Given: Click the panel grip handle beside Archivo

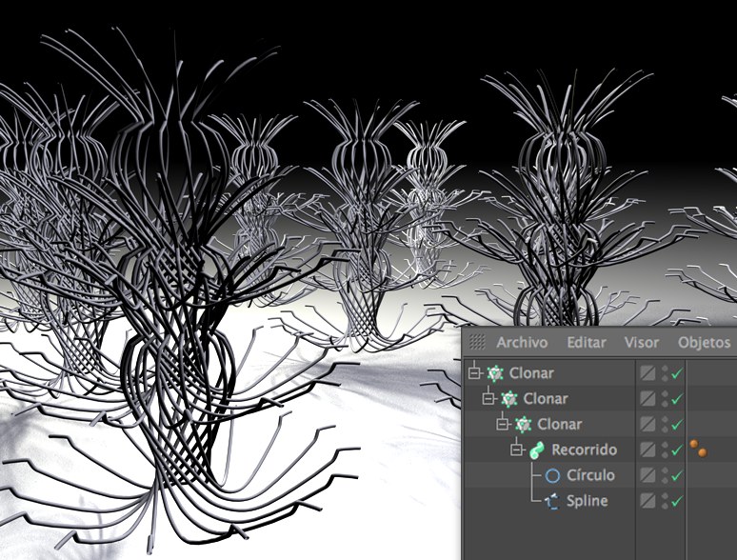Looking at the screenshot, I should click(x=478, y=342).
